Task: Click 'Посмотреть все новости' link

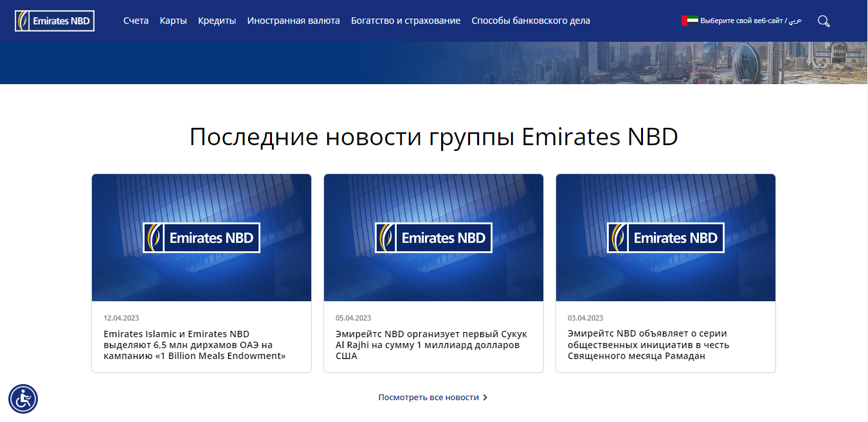Action: tap(429, 398)
